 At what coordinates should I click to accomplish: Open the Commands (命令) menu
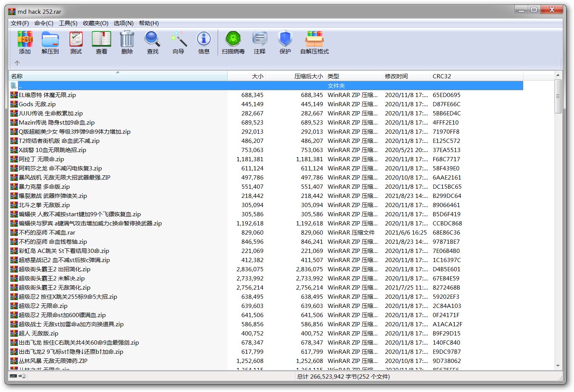point(44,23)
